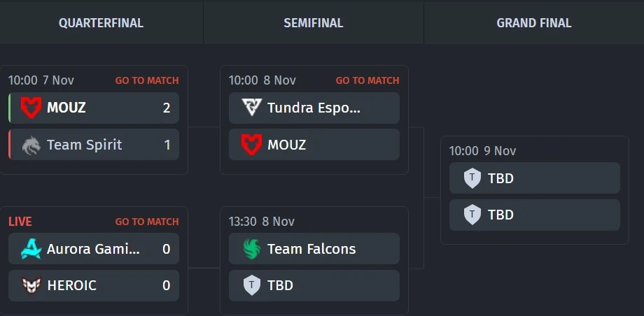
Task: Click the HEROIC team name row
Action: [x=93, y=285]
